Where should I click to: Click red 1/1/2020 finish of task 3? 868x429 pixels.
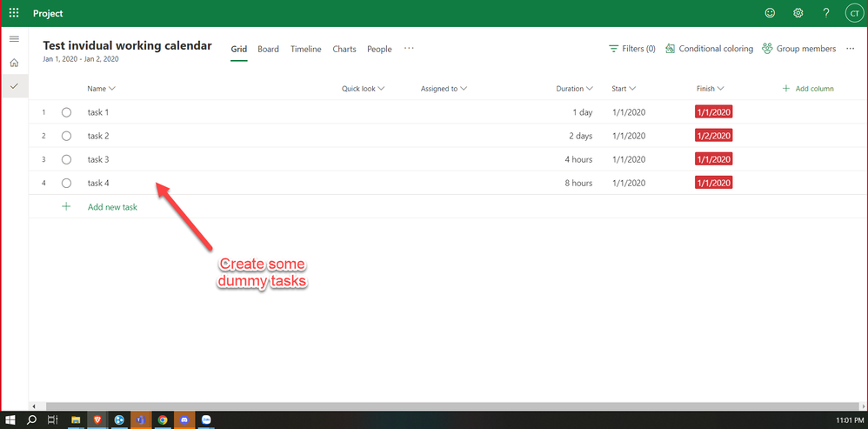tap(713, 159)
